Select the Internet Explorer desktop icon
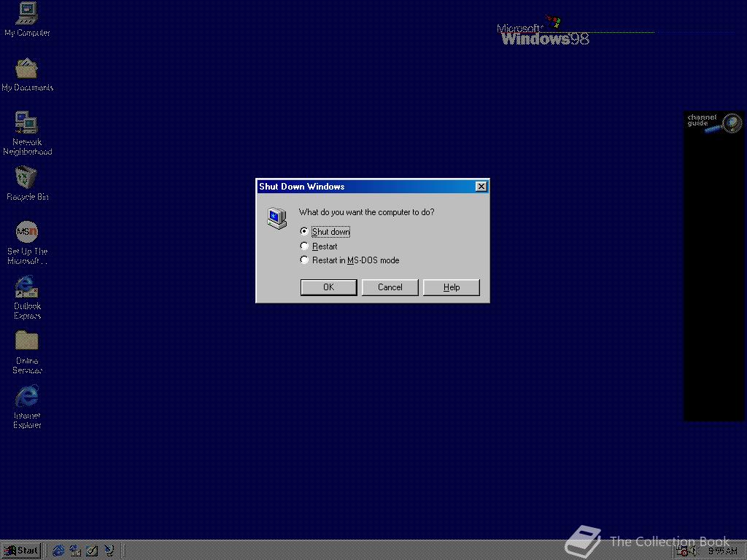Image resolution: width=747 pixels, height=560 pixels. point(27,407)
